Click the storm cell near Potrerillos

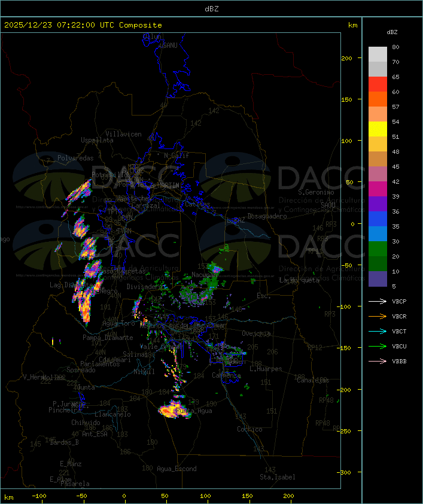(80, 190)
